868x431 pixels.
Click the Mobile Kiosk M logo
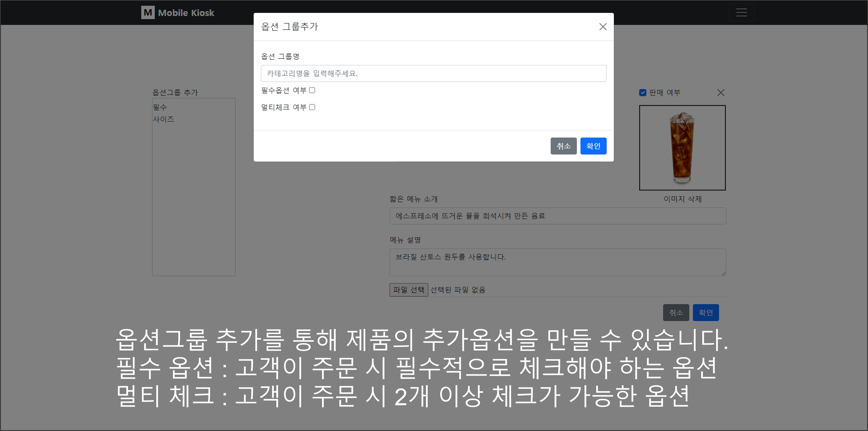click(x=148, y=13)
